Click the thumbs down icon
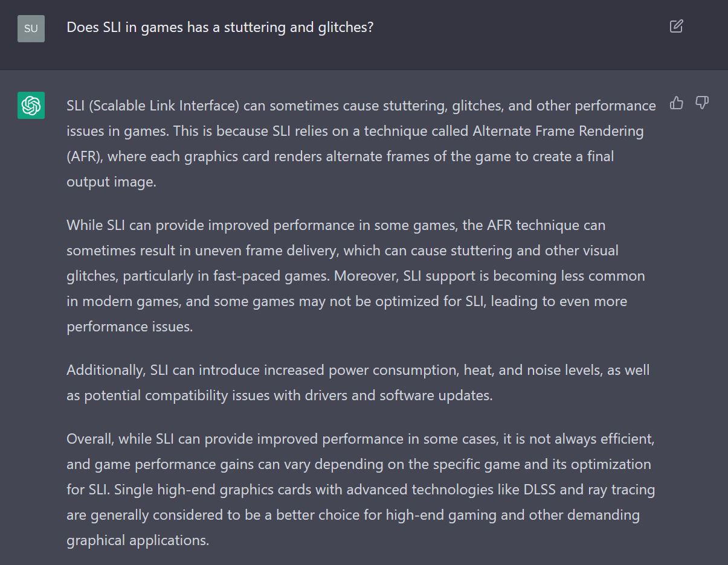Screen dimensions: 728x565 tap(701, 103)
